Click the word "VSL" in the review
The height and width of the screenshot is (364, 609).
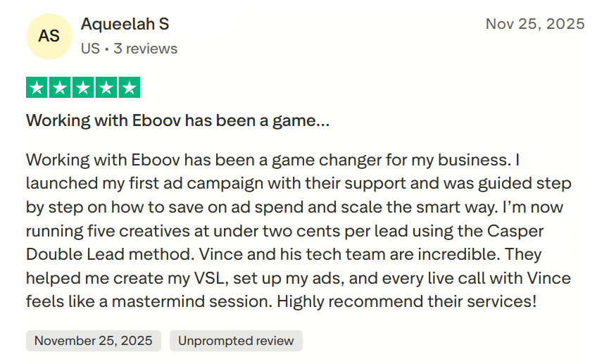pyautogui.click(x=208, y=279)
